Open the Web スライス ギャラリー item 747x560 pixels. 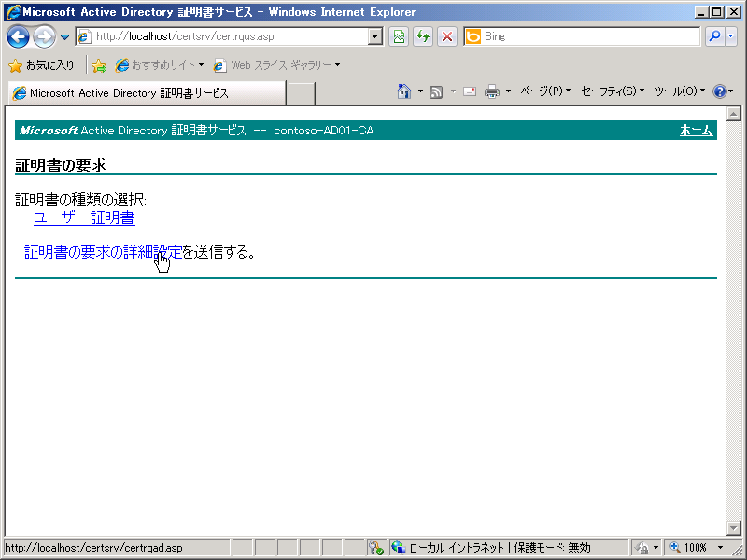(276, 65)
